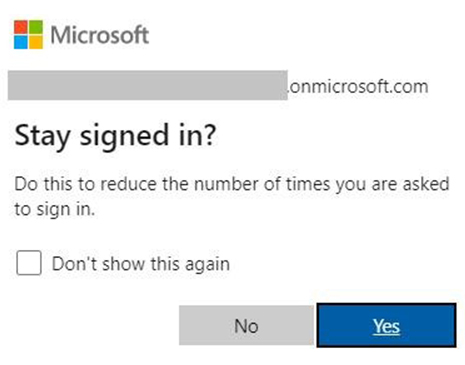Click the 'Don't show this again' label text
This screenshot has width=465, height=365.
pos(141,264)
